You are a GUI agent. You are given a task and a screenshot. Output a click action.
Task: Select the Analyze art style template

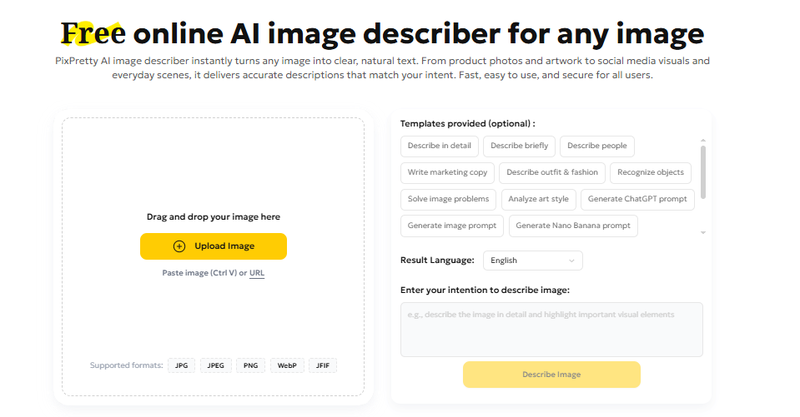[538, 199]
